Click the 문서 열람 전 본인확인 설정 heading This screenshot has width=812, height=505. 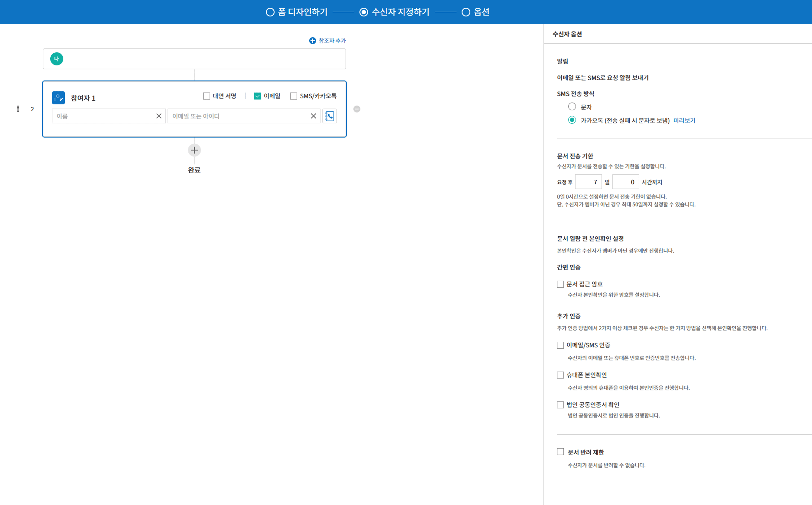pyautogui.click(x=590, y=239)
